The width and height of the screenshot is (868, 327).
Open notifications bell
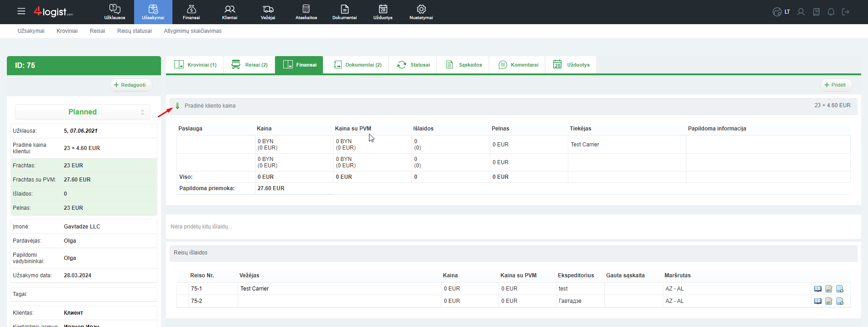tap(831, 12)
